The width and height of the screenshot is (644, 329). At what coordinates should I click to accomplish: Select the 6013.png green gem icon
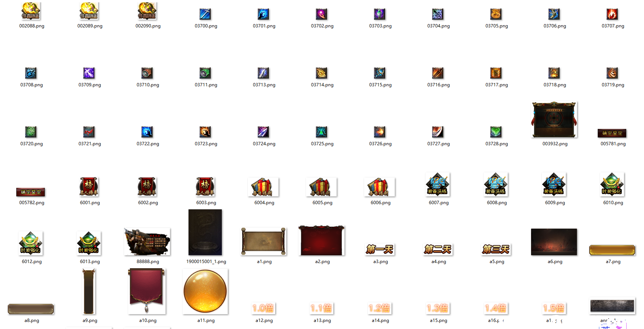pos(89,243)
